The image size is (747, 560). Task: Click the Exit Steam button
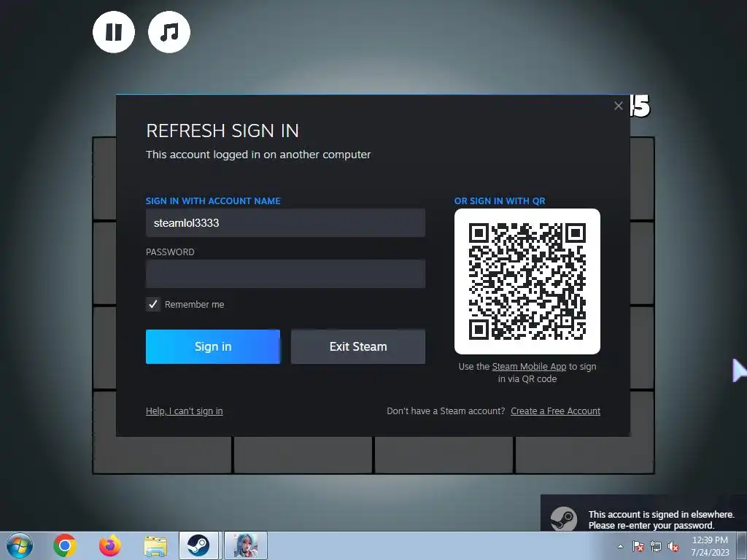tap(358, 346)
